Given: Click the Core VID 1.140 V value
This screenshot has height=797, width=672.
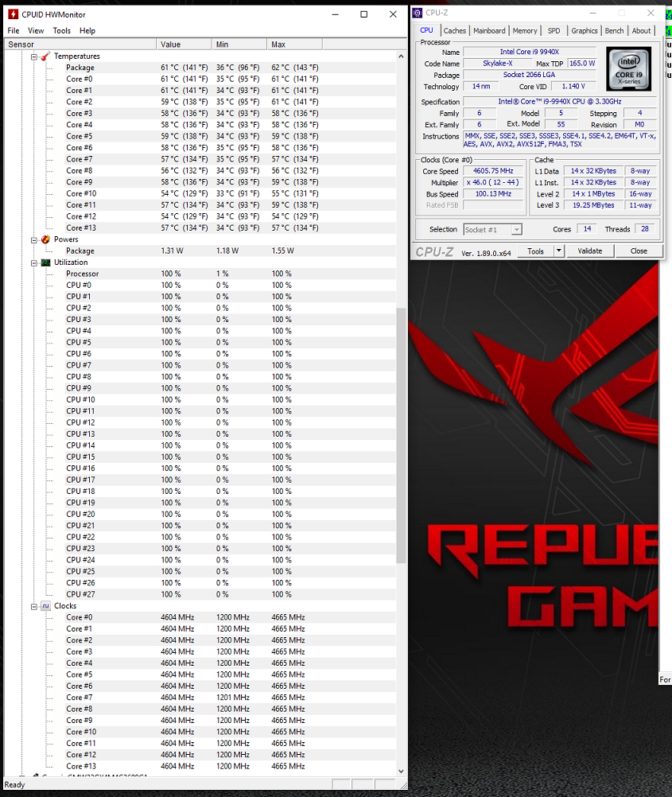Looking at the screenshot, I should (x=573, y=87).
